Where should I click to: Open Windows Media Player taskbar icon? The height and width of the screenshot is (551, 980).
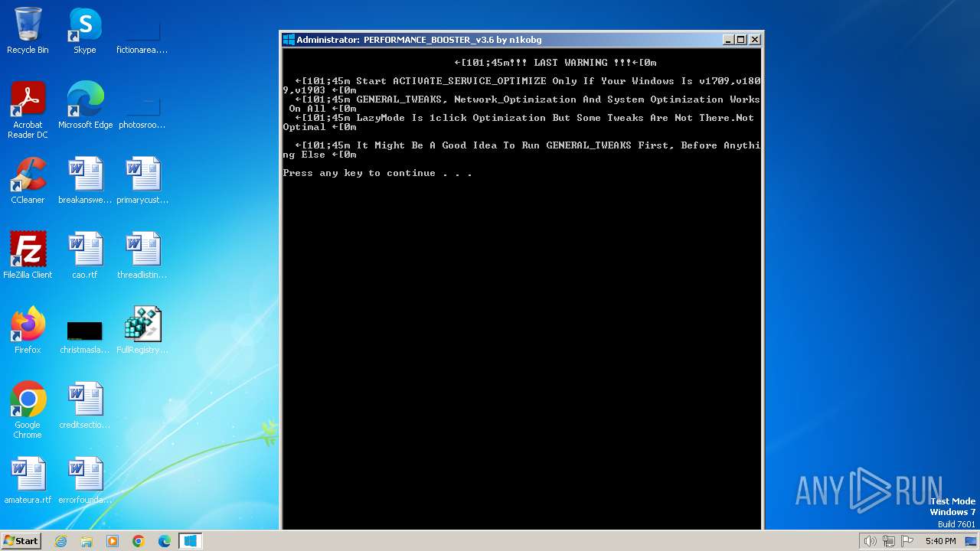click(113, 541)
